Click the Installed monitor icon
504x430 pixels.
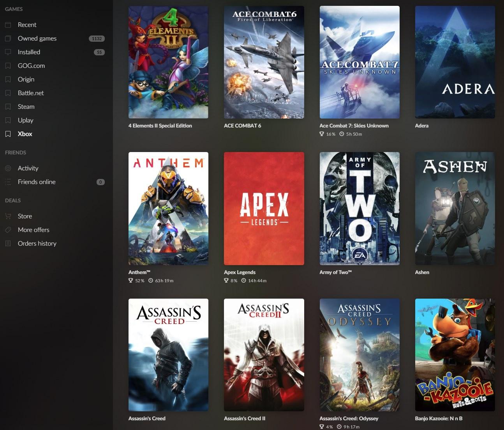coord(8,52)
